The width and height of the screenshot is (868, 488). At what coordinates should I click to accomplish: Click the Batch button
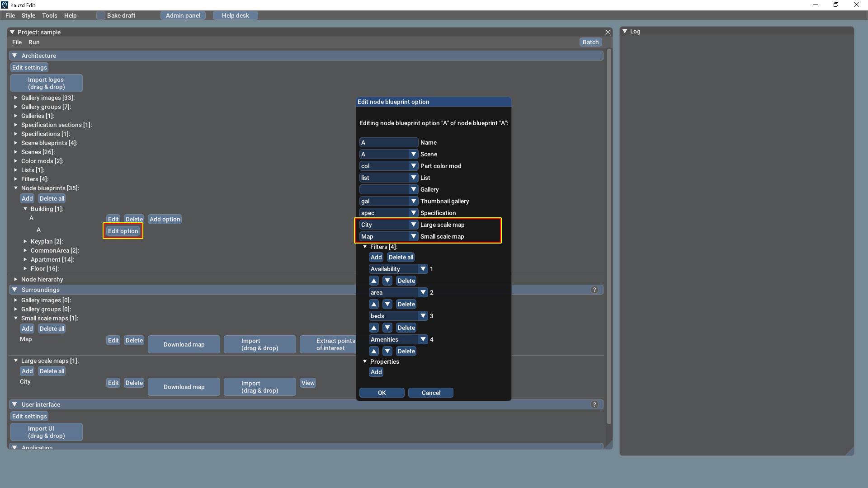[590, 42]
